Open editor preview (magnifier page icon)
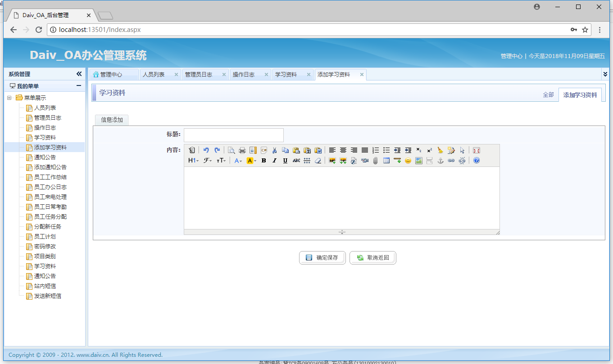Screen dimensions: 613x364 232,150
